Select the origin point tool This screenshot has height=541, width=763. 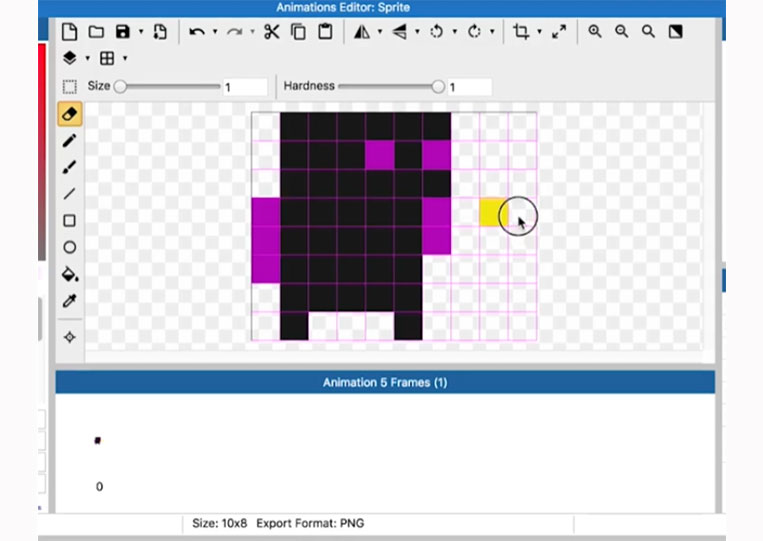[70, 337]
